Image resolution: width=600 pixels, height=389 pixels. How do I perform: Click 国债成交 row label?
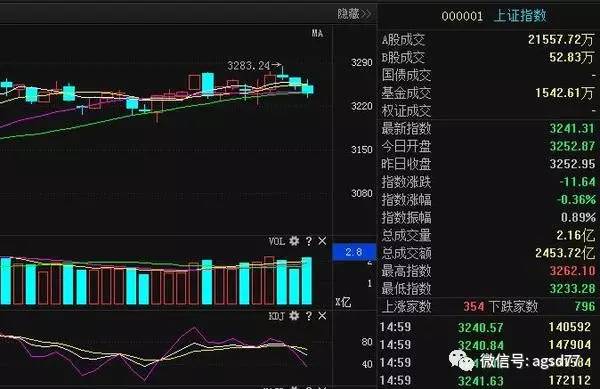point(406,75)
